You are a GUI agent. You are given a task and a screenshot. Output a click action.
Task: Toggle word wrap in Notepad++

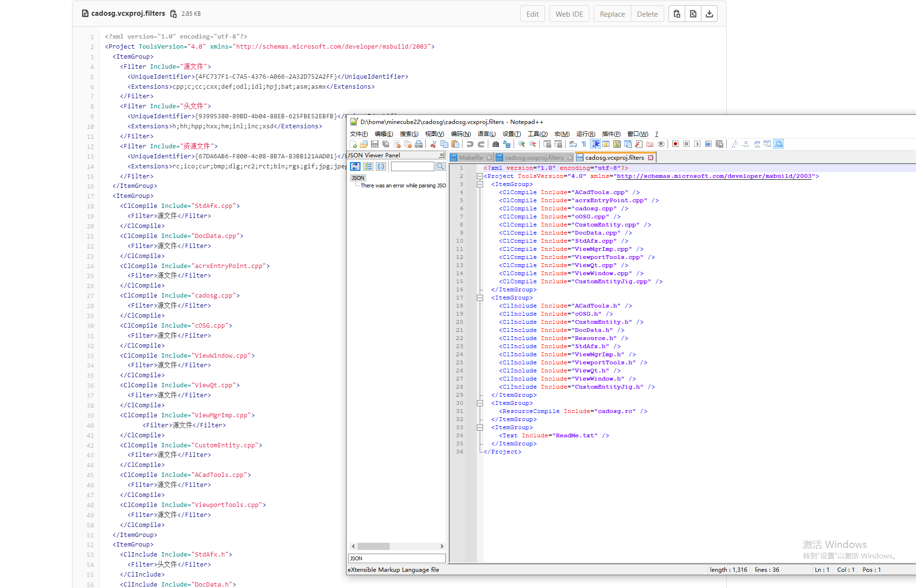(573, 144)
